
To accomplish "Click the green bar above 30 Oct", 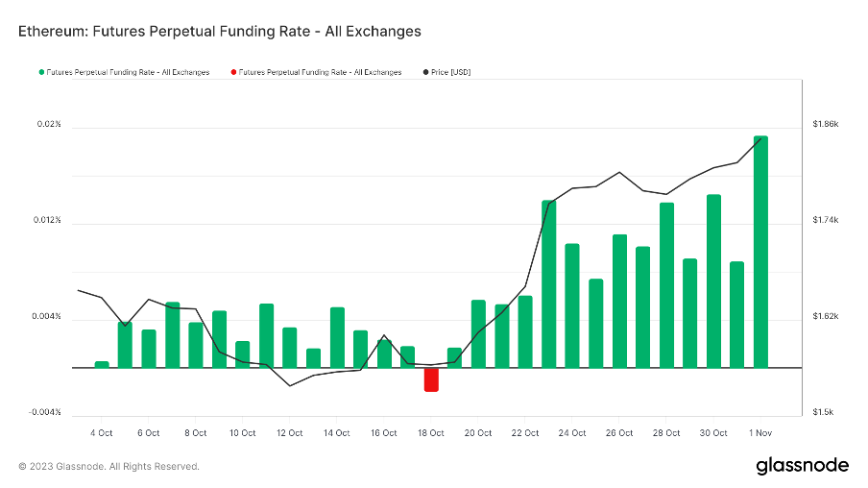I will tap(713, 281).
